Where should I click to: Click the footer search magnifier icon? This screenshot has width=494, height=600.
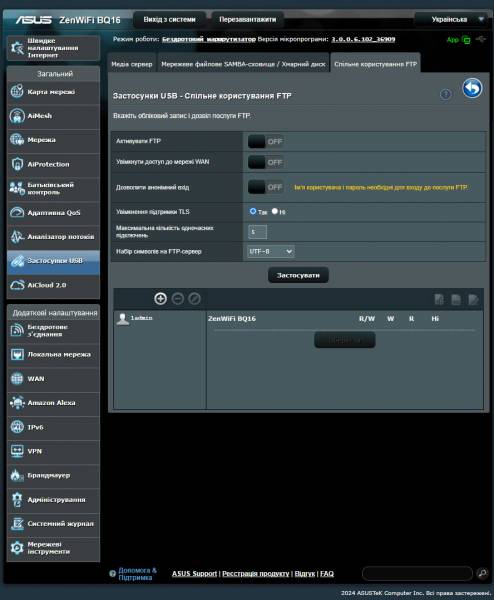[483, 573]
